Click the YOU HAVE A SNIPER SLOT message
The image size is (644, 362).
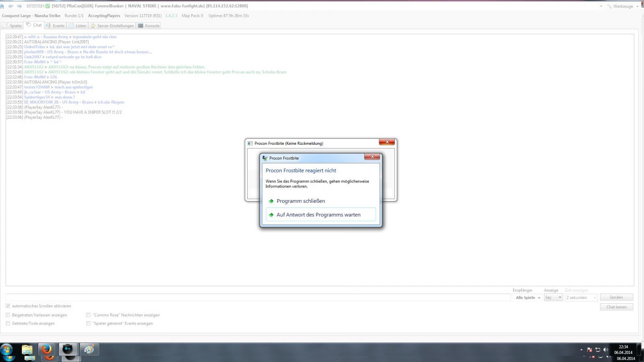64,112
